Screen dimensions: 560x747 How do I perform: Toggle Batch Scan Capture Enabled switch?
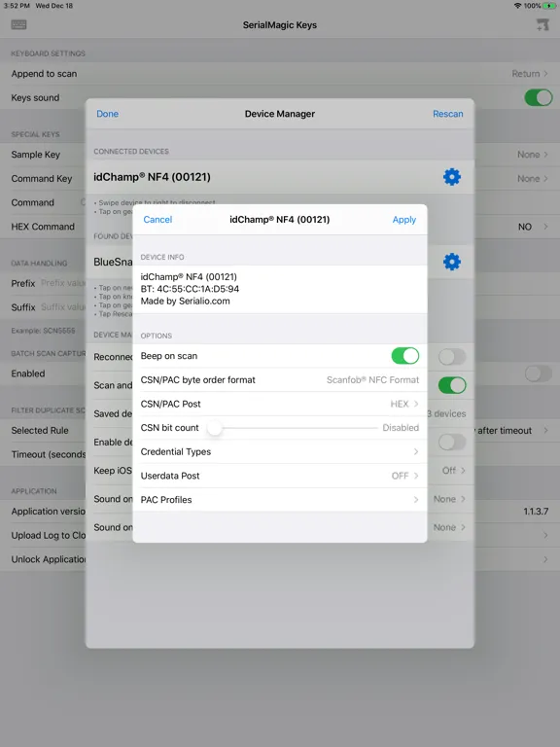coord(538,373)
